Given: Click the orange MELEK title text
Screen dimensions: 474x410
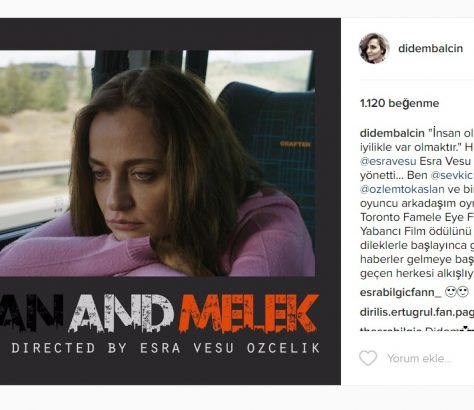Looking at the screenshot, I should click(249, 313).
